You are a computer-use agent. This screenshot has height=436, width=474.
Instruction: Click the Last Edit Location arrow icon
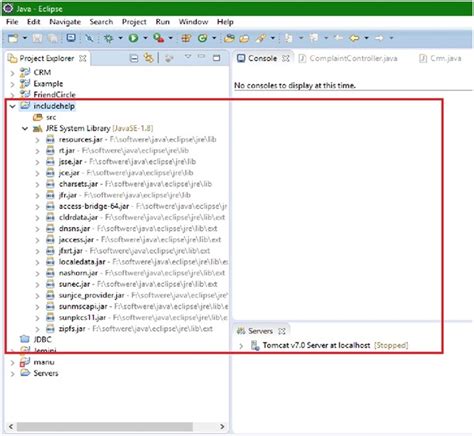[338, 38]
